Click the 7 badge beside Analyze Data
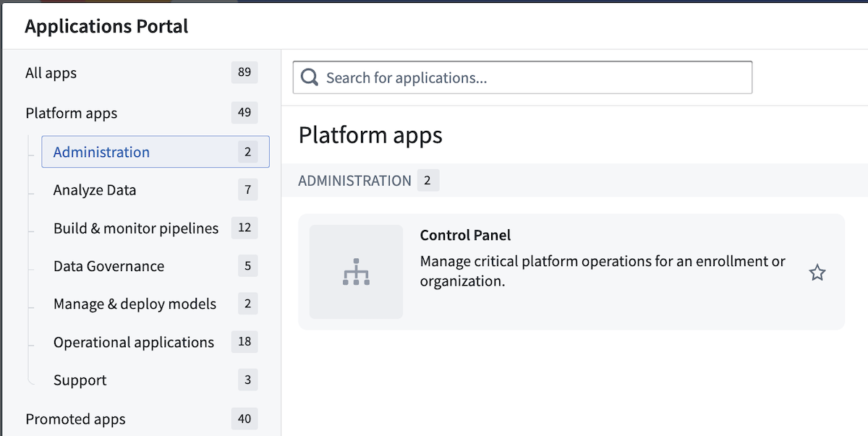This screenshot has height=436, width=868. pyautogui.click(x=247, y=190)
